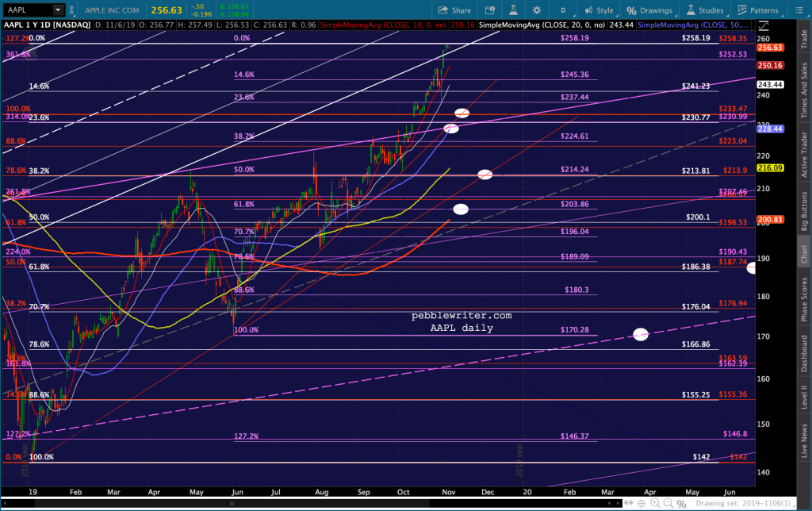Open the Drawings menu

point(649,10)
